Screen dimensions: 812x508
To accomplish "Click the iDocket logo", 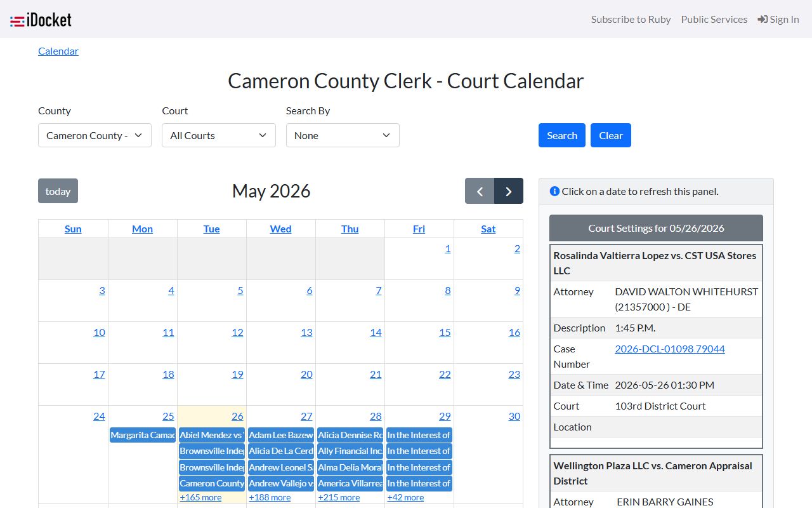I will pos(41,20).
